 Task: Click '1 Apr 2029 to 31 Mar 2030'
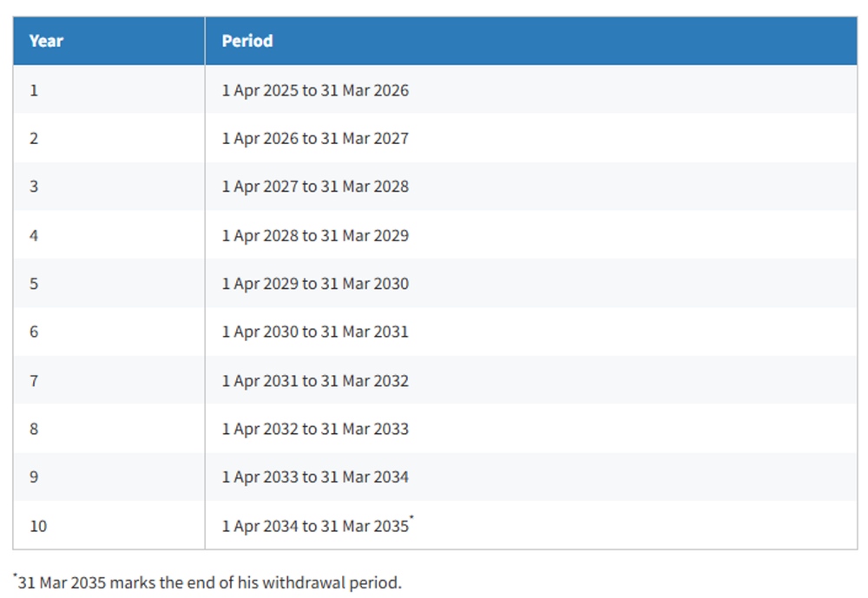315,284
